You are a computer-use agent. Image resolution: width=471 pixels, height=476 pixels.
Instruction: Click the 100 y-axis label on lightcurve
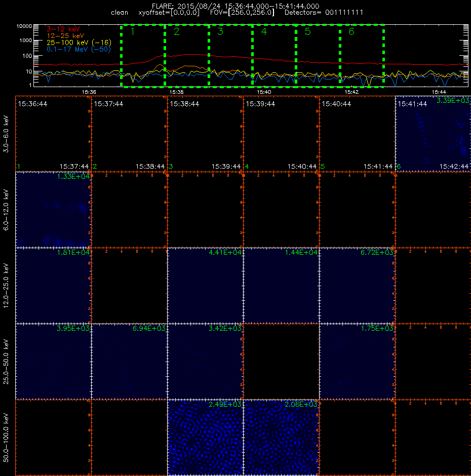27,56
